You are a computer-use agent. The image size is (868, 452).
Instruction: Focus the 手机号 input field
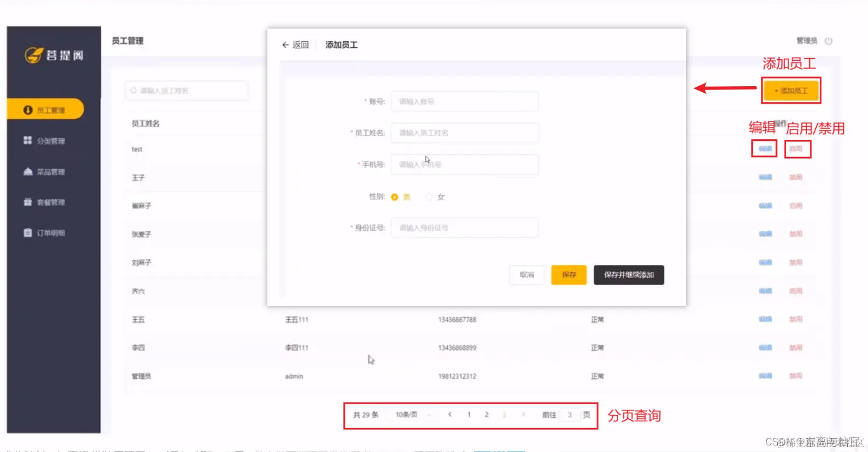pos(464,165)
